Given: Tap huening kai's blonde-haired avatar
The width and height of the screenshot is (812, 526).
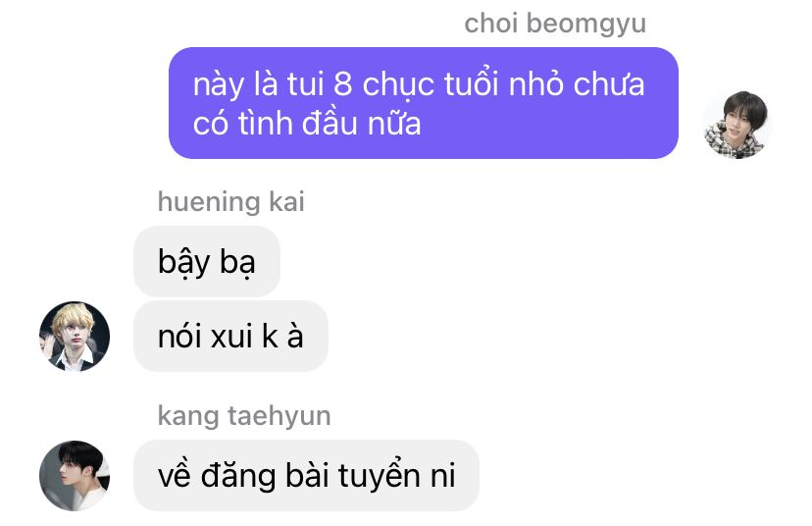Looking at the screenshot, I should pos(75,337).
